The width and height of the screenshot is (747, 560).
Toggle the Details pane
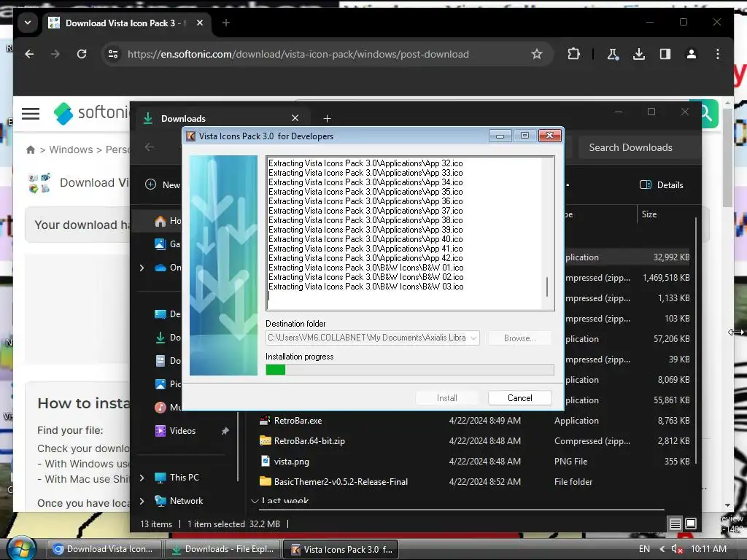(x=661, y=184)
